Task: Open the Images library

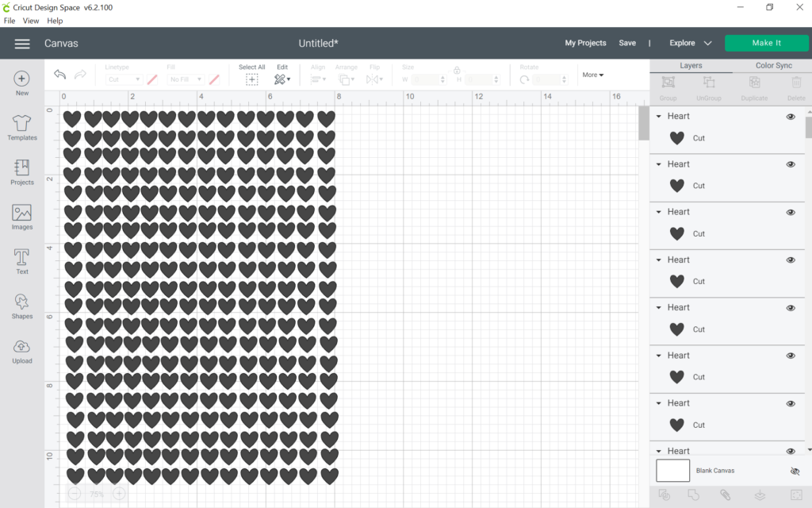Action: pyautogui.click(x=22, y=213)
